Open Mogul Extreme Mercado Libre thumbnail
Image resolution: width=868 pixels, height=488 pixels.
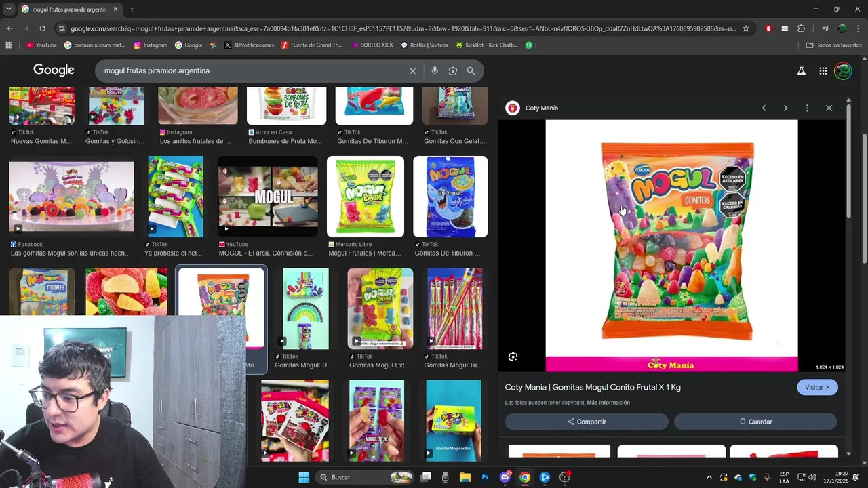pyautogui.click(x=366, y=197)
